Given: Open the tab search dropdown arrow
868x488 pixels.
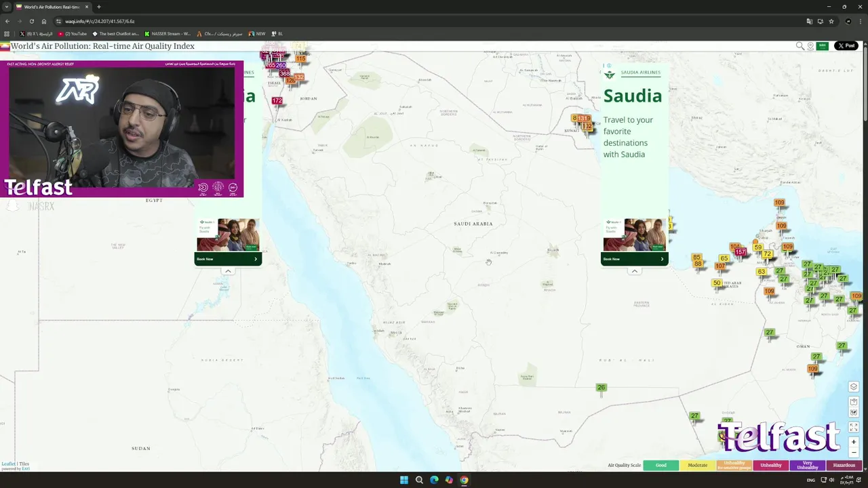Looking at the screenshot, I should point(7,7).
